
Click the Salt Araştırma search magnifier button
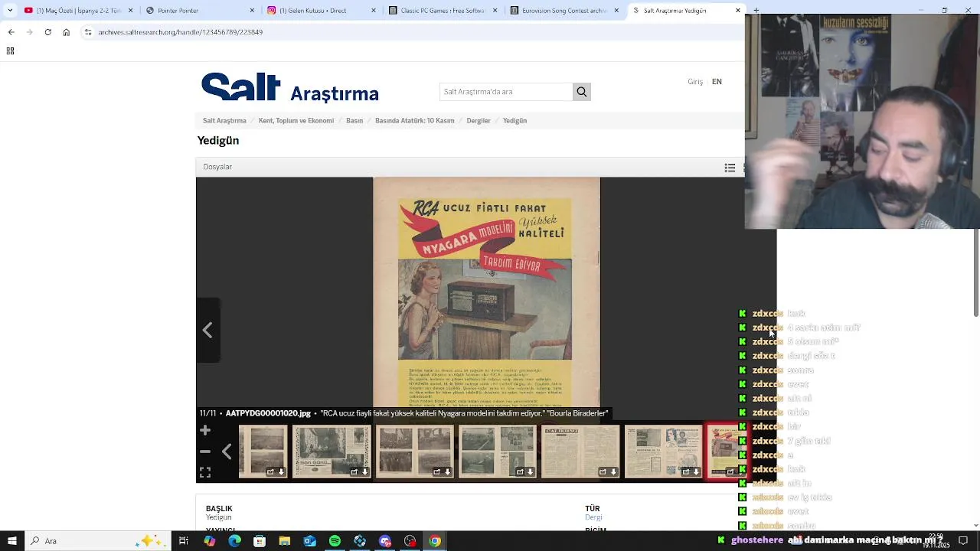pyautogui.click(x=582, y=92)
